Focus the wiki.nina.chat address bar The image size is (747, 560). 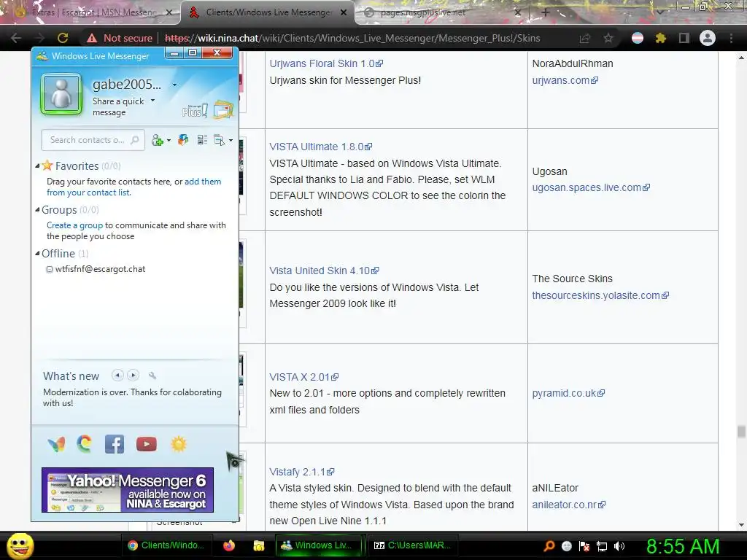[x=352, y=38]
